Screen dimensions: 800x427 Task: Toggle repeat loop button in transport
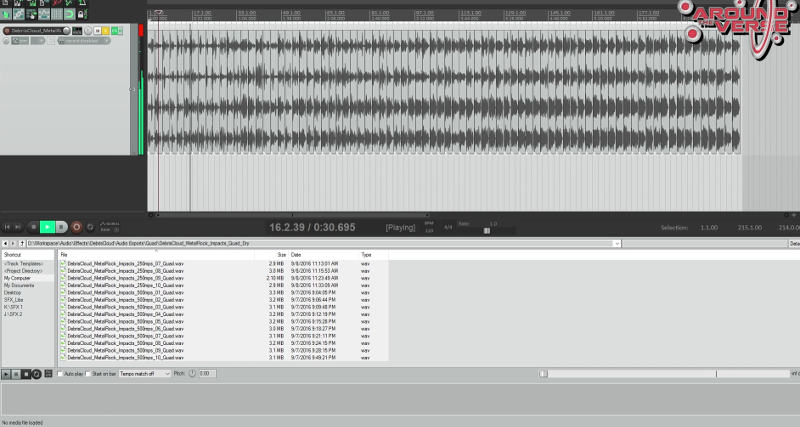pos(91,227)
